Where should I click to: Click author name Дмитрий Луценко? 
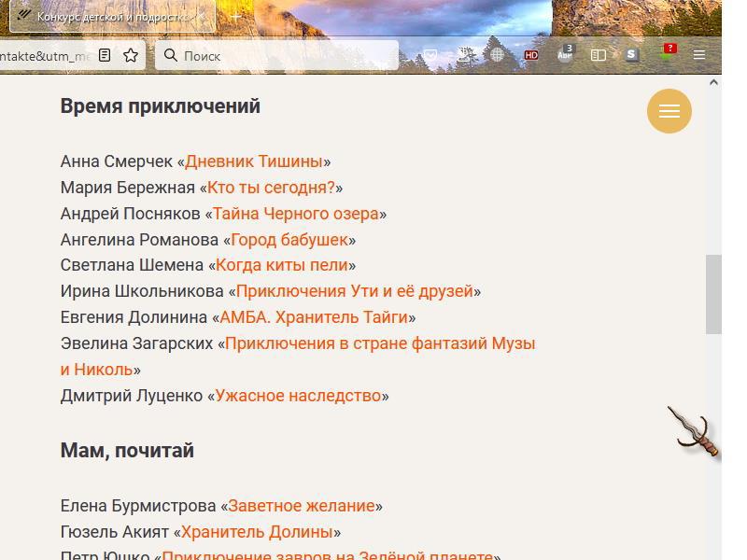132,396
